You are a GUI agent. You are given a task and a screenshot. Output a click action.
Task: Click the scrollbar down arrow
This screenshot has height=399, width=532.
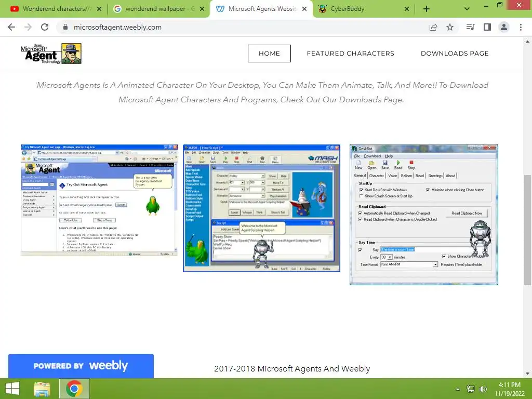tap(527, 374)
